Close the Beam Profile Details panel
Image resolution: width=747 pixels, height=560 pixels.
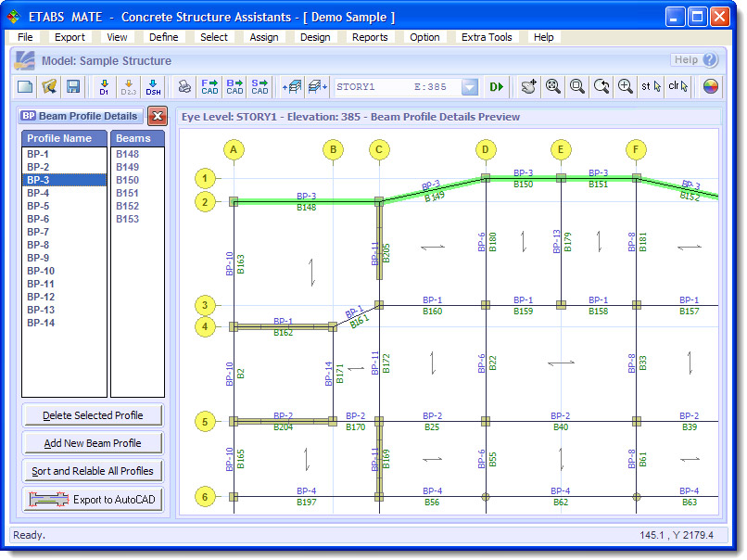pos(157,116)
